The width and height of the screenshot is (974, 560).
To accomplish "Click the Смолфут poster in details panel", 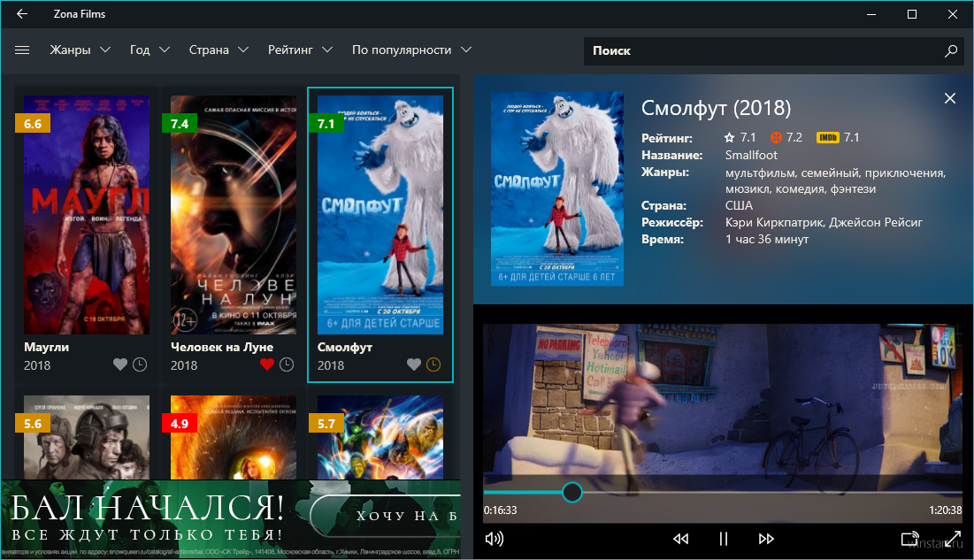I will coord(557,189).
